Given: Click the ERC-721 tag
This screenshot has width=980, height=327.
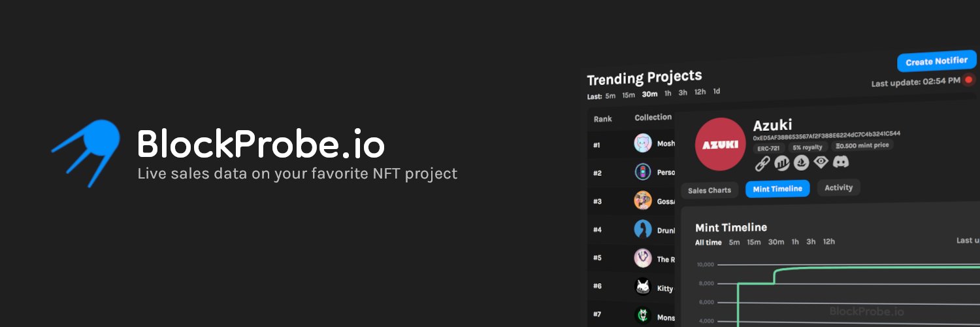Looking at the screenshot, I should [x=768, y=148].
